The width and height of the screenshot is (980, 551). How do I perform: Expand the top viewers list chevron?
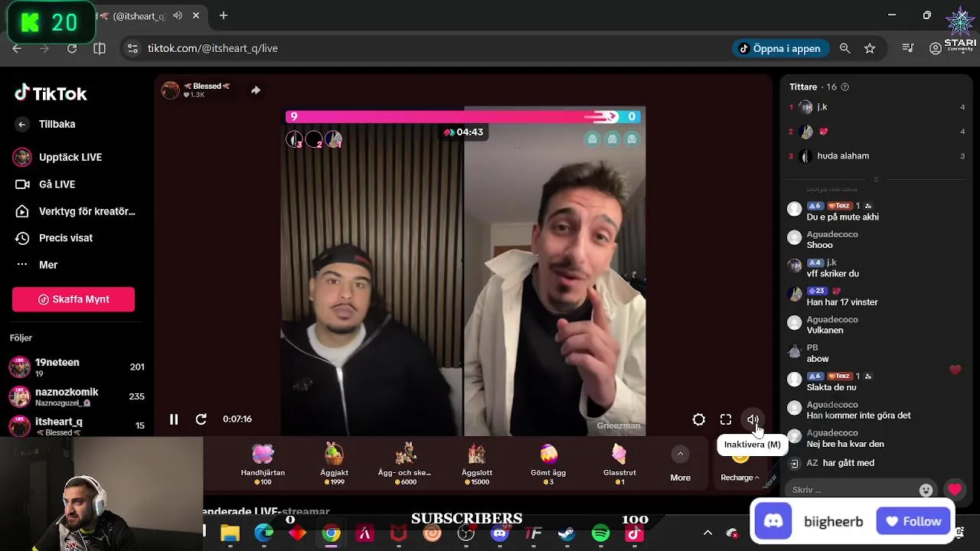(x=876, y=179)
